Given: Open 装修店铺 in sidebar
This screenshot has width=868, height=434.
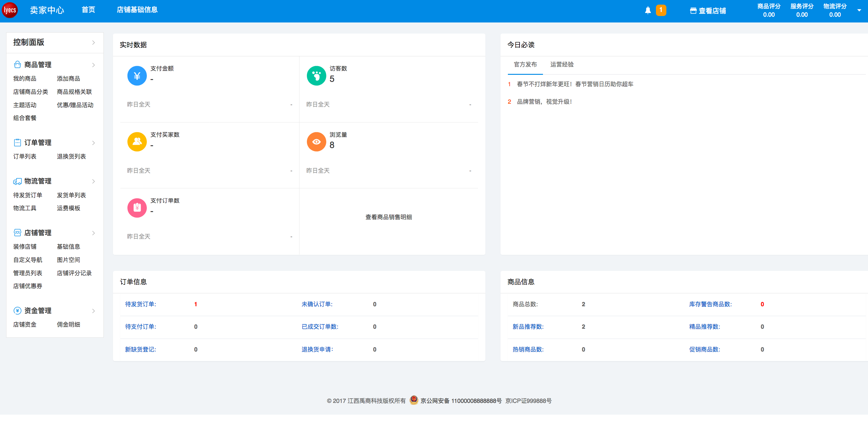Looking at the screenshot, I should pos(25,247).
